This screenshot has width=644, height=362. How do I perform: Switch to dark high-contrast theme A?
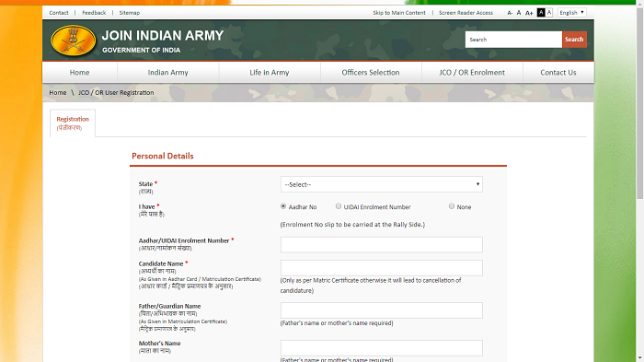[x=541, y=12]
